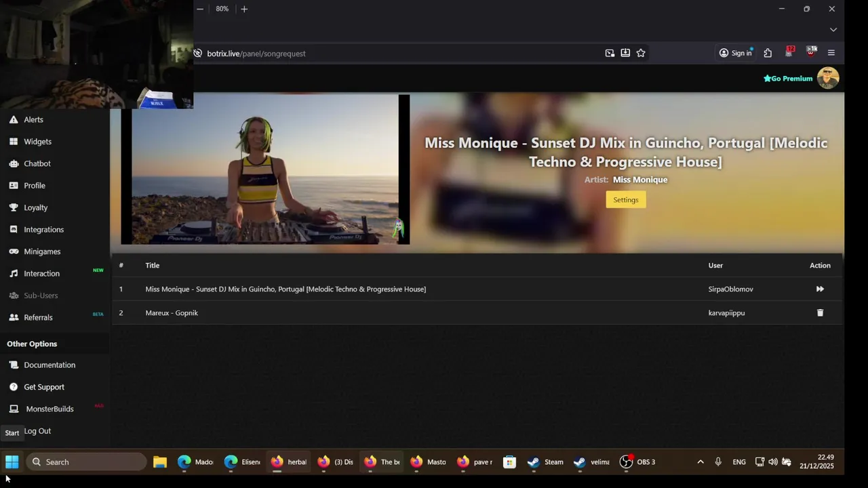Click the ENG language indicator
The image size is (868, 488).
[x=739, y=462]
